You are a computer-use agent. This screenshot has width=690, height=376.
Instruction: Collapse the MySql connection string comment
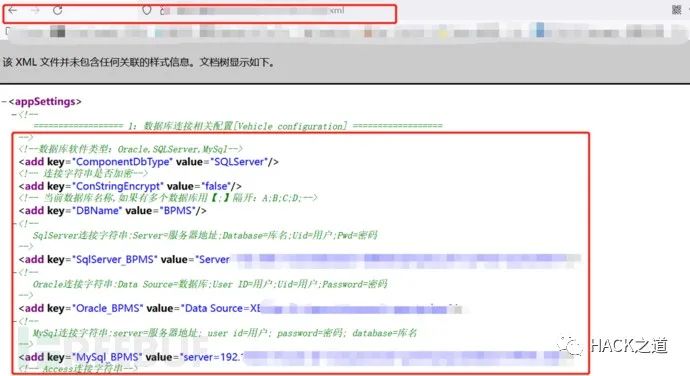pyautogui.click(x=15, y=321)
